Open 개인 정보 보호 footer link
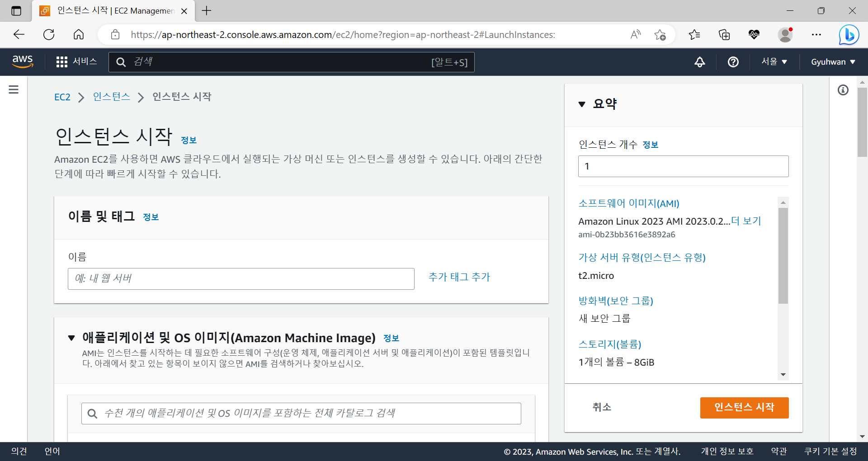The height and width of the screenshot is (461, 868). [727, 452]
